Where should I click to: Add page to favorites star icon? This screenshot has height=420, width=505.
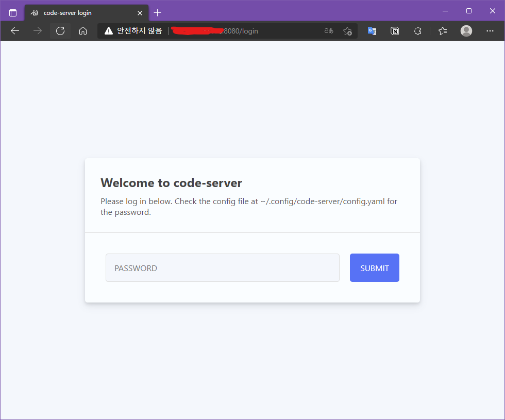tap(347, 31)
